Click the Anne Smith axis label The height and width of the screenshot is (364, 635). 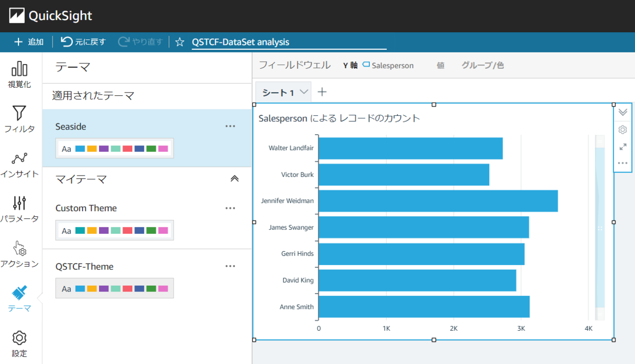(x=296, y=307)
